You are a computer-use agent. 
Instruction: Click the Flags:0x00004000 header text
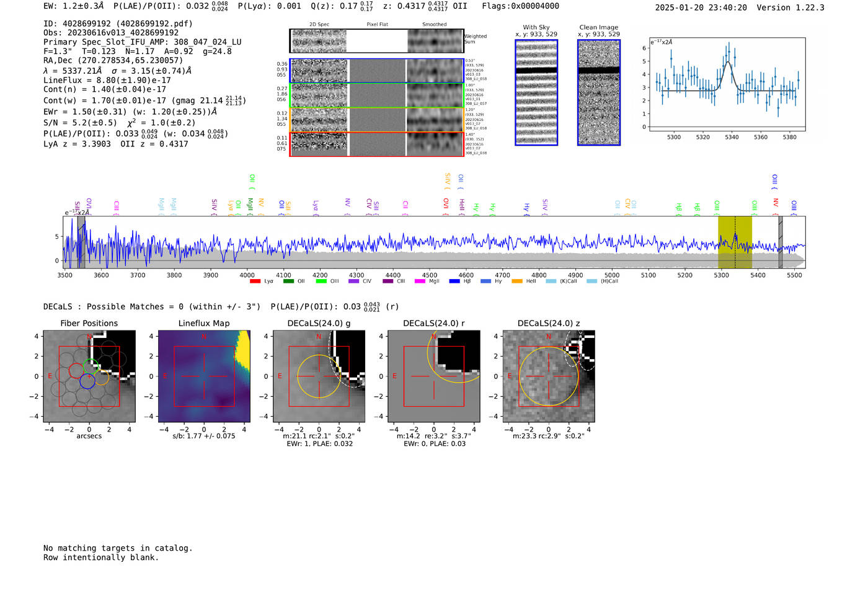tap(520, 6)
